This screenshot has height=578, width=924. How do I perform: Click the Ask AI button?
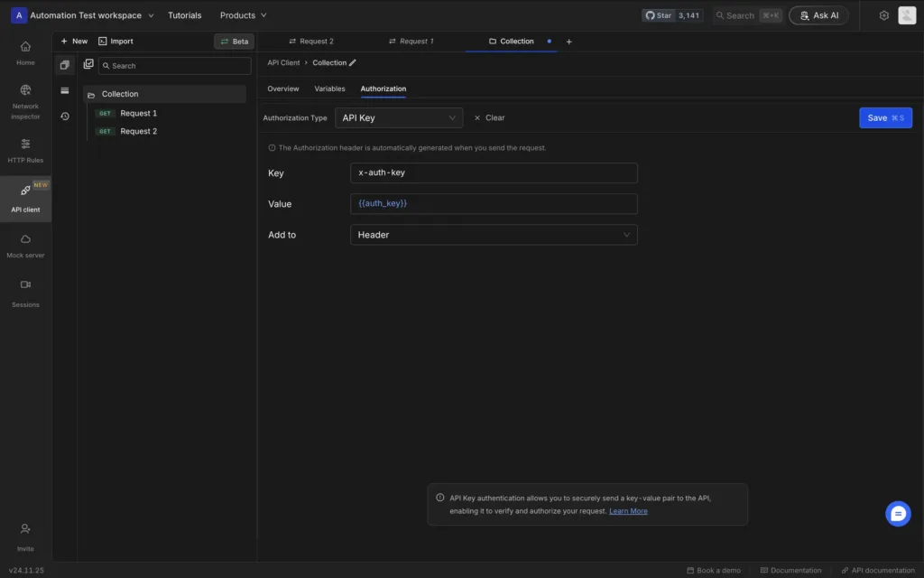pyautogui.click(x=818, y=15)
